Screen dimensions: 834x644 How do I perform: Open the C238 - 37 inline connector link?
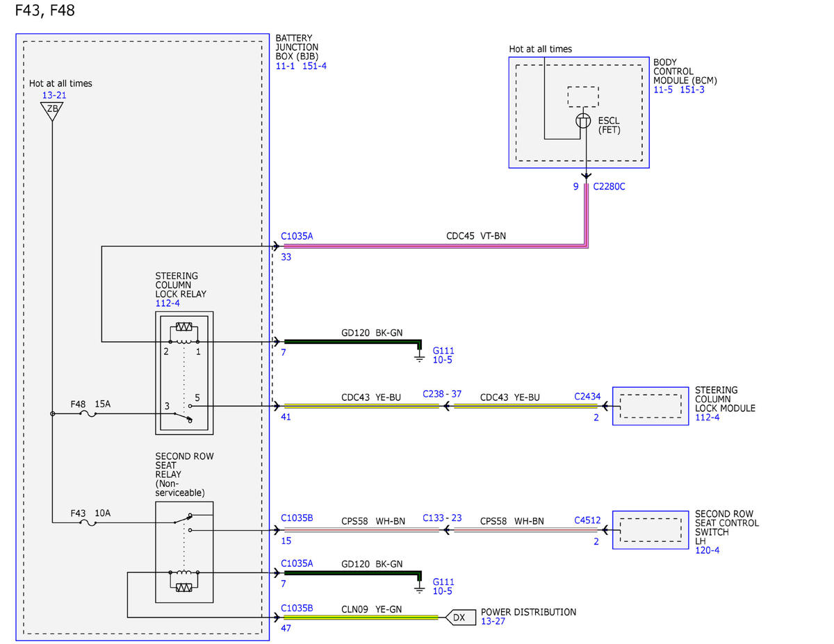coord(442,394)
